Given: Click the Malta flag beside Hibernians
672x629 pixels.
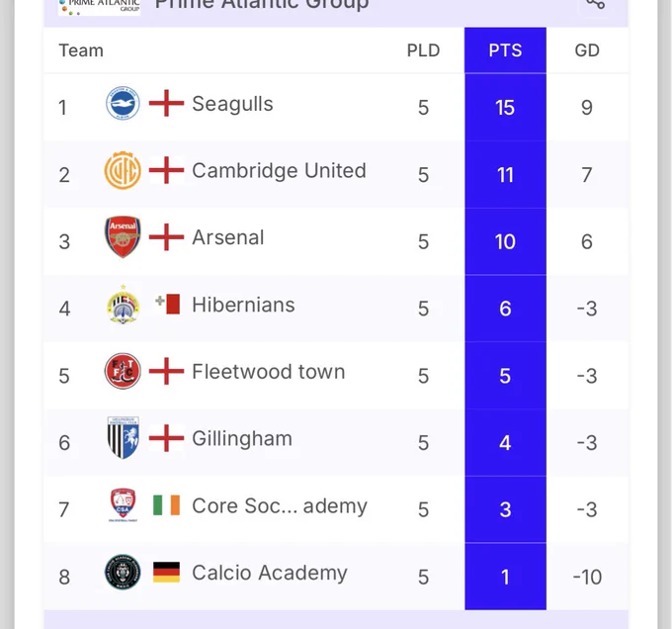Looking at the screenshot, I should coord(167,304).
